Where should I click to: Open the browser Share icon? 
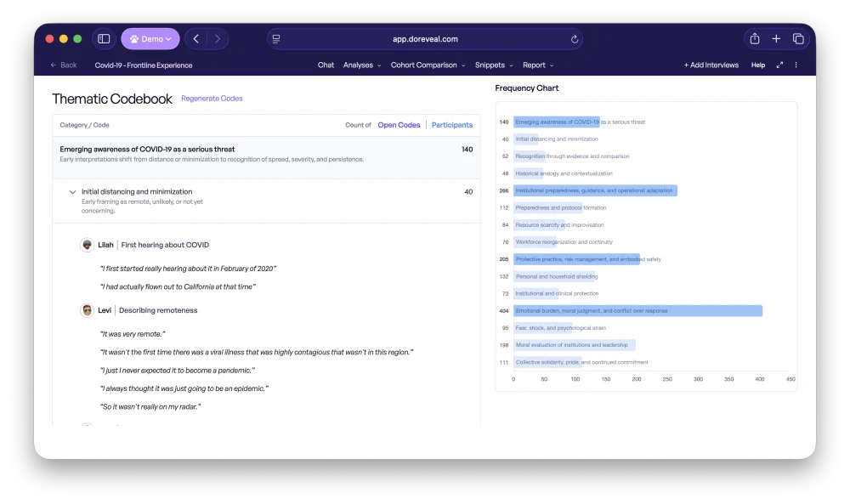click(x=755, y=38)
